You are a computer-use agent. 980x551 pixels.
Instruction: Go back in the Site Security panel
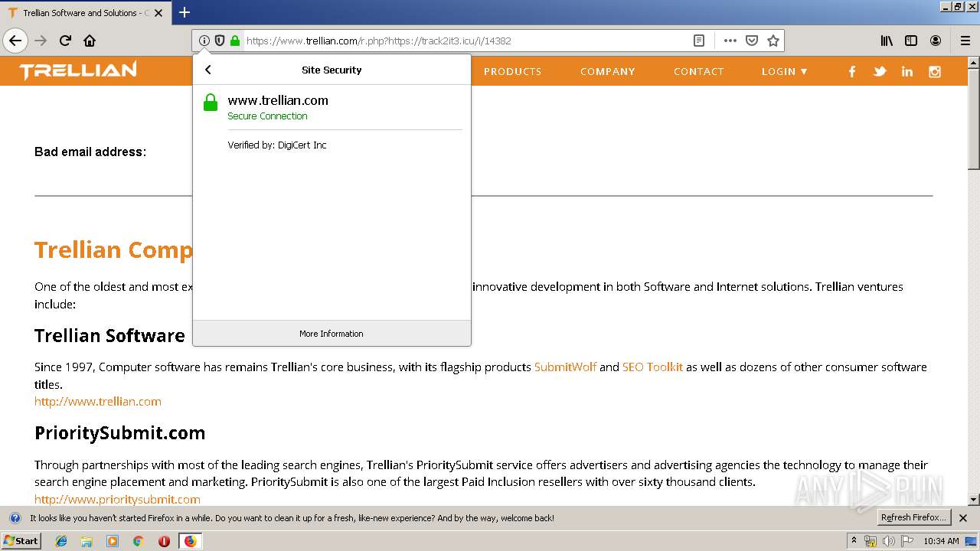[208, 70]
